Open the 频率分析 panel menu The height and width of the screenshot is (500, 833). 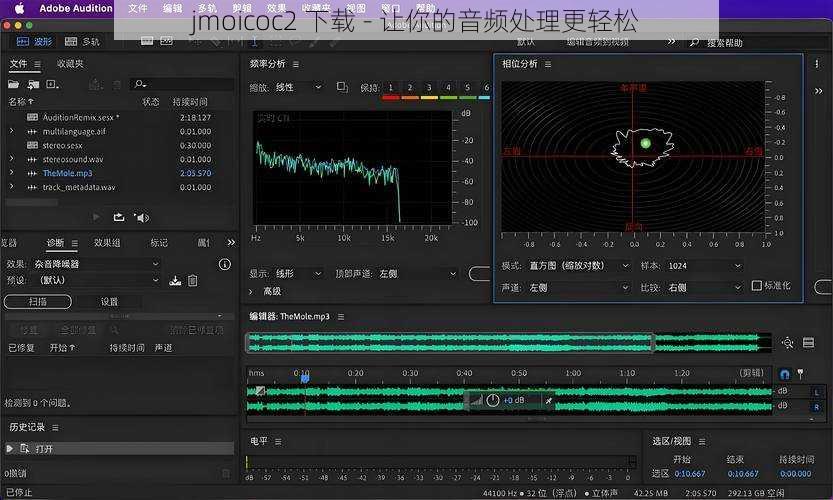(x=296, y=64)
